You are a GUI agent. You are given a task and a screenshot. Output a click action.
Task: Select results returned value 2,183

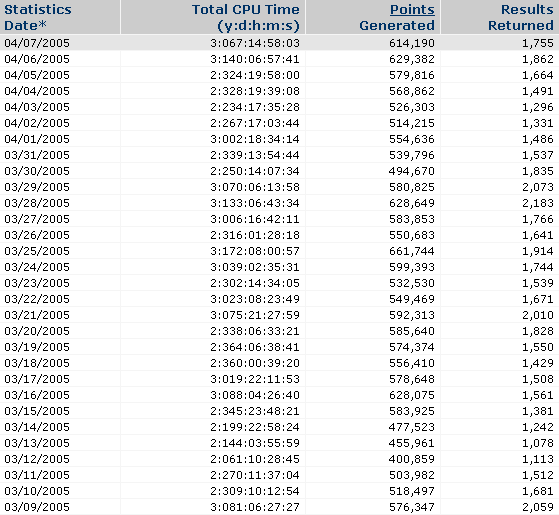click(x=538, y=203)
